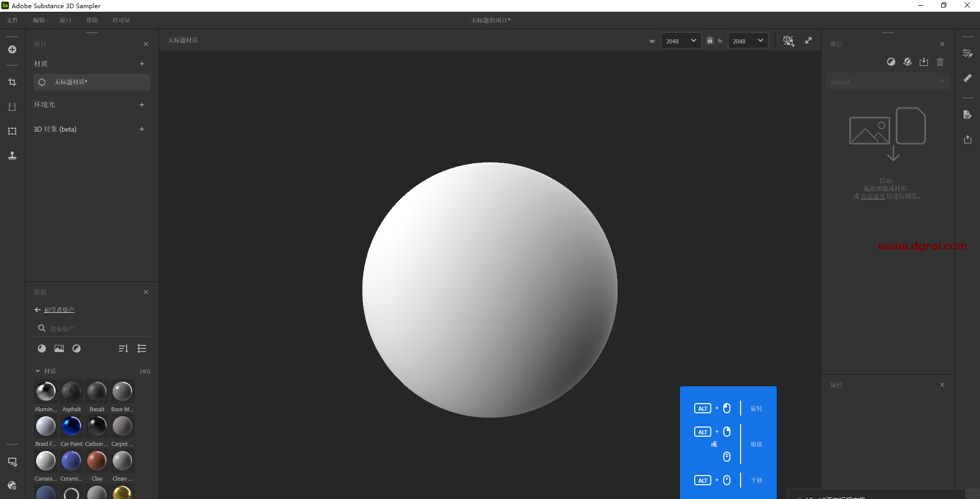Image resolution: width=980 pixels, height=499 pixels.
Task: Toggle the material sphere assets filter
Action: pyautogui.click(x=42, y=348)
